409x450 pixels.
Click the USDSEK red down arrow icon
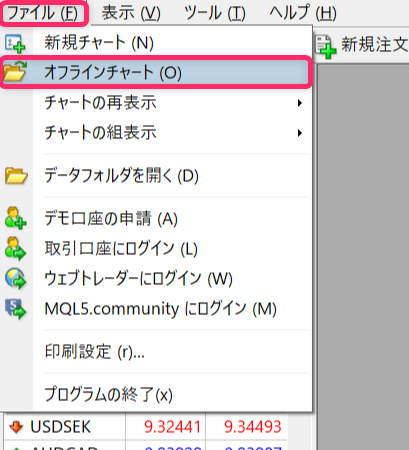[x=16, y=427]
